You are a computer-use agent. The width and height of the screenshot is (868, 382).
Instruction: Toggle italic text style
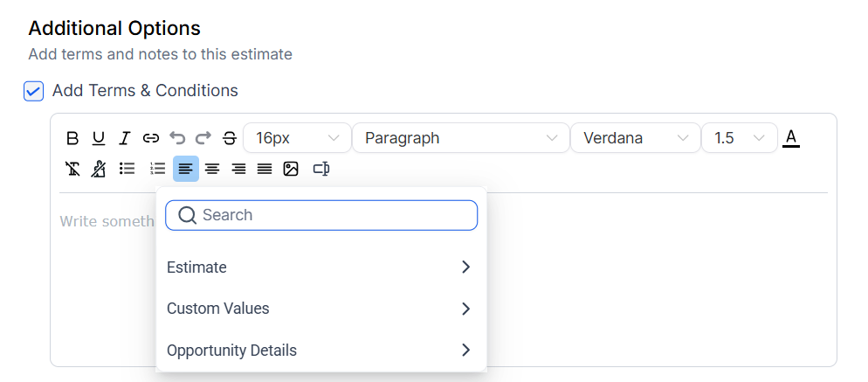(x=125, y=138)
